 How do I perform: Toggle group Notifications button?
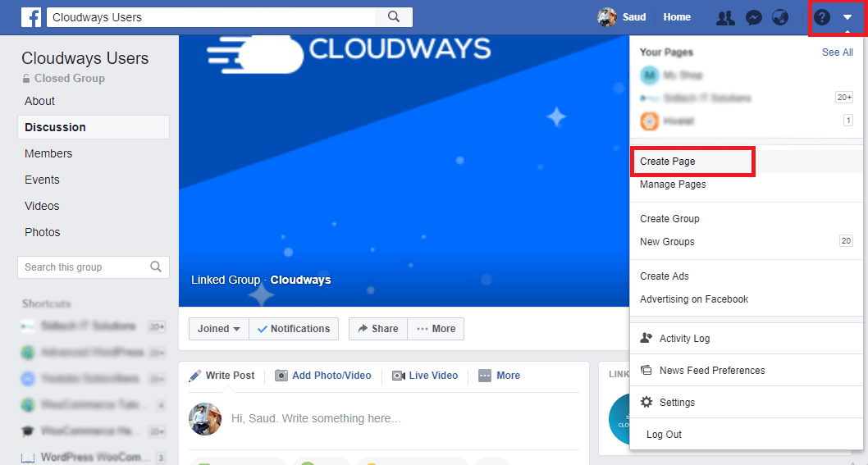coord(294,329)
